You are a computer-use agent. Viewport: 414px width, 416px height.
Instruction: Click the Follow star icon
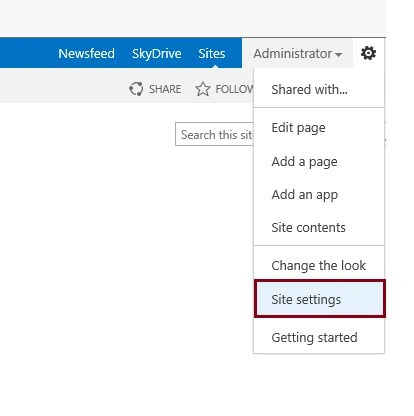pyautogui.click(x=203, y=89)
